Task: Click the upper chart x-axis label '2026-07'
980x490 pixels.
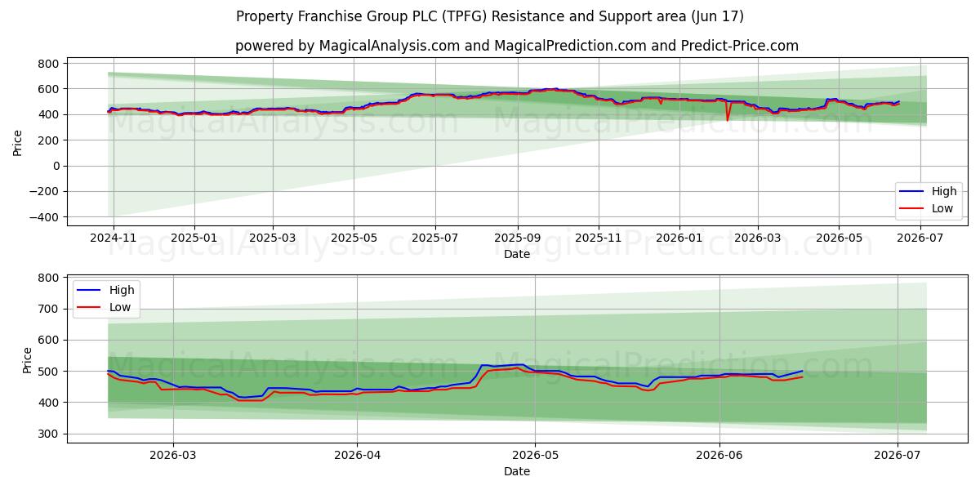Action: pos(920,238)
